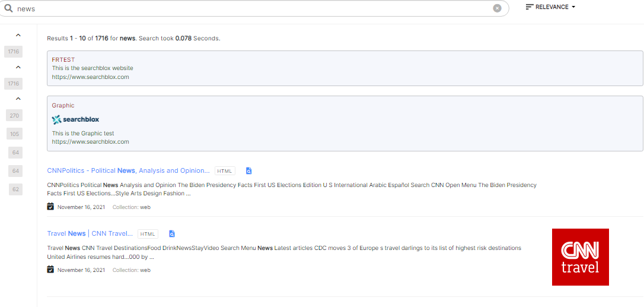The image size is (644, 307).
Task: Open the URL under the FRTEST result
Action: 90,77
